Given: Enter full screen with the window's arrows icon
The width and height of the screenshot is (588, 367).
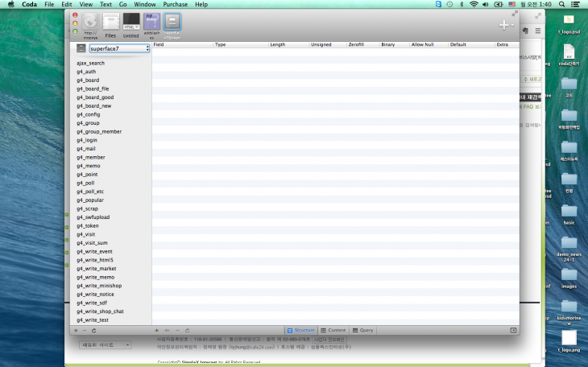Looking at the screenshot, I should click(515, 14).
